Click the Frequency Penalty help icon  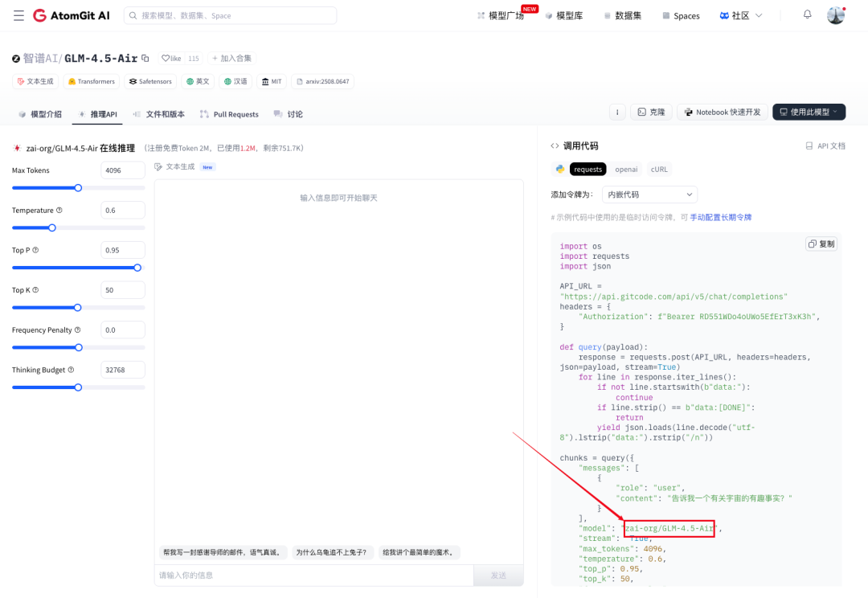(x=77, y=330)
